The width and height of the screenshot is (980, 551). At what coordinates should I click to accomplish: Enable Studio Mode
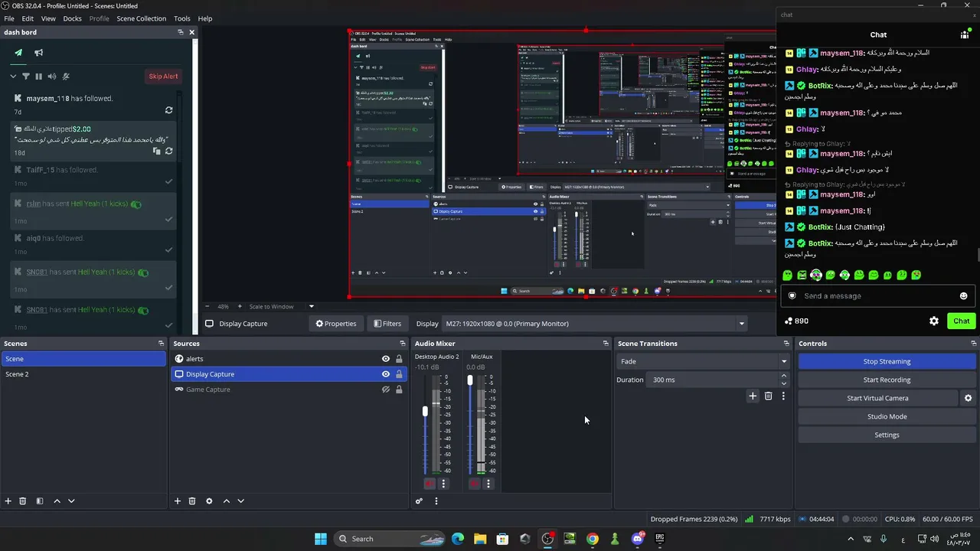pos(887,416)
